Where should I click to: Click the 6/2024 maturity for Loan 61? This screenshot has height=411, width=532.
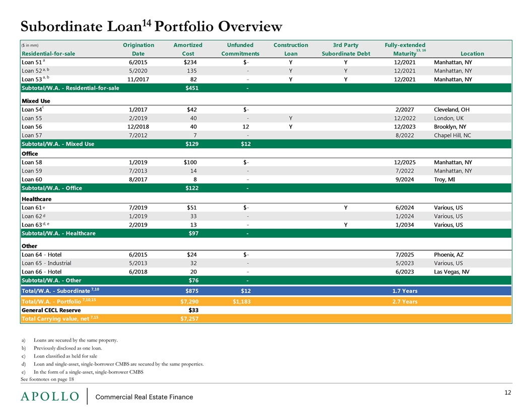click(x=405, y=208)
